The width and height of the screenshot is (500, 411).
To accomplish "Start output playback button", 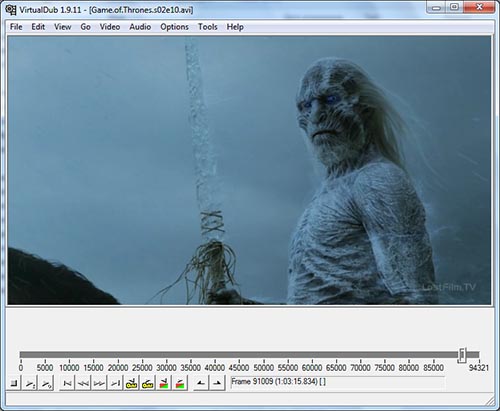I will (x=46, y=383).
